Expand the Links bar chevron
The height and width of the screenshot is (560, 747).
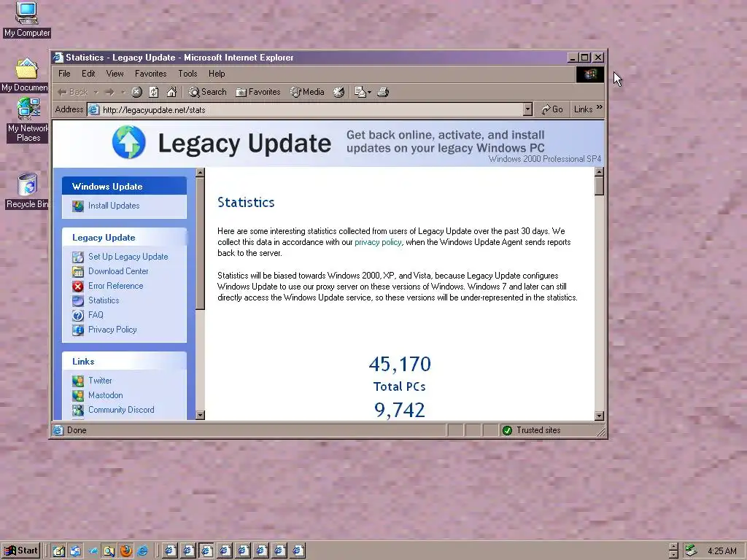click(x=600, y=107)
